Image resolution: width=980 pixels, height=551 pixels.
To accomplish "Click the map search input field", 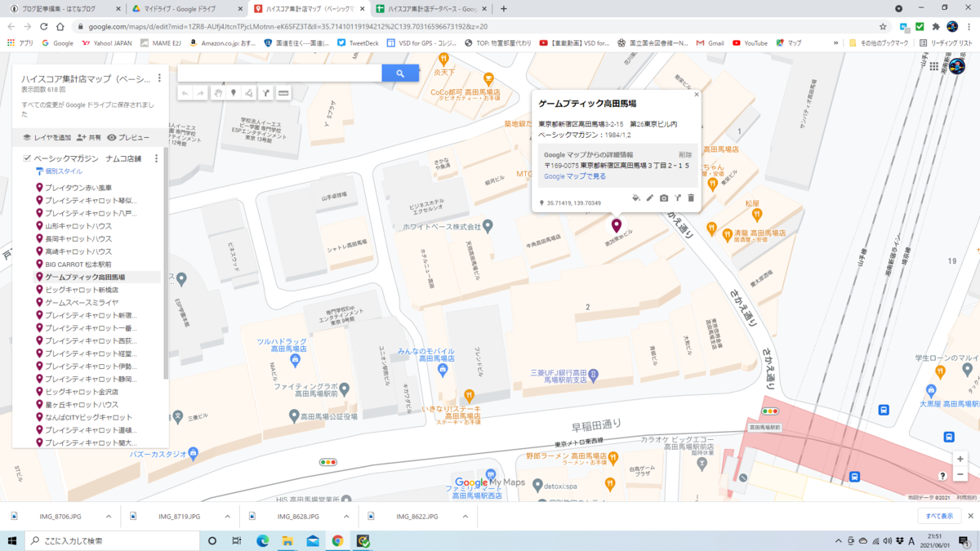I will [279, 73].
